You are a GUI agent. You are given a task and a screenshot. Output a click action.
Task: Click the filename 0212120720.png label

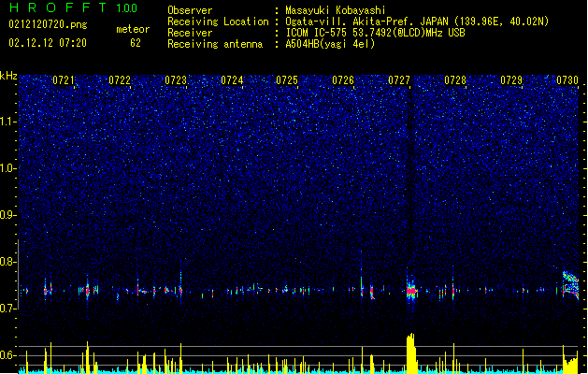48,25
